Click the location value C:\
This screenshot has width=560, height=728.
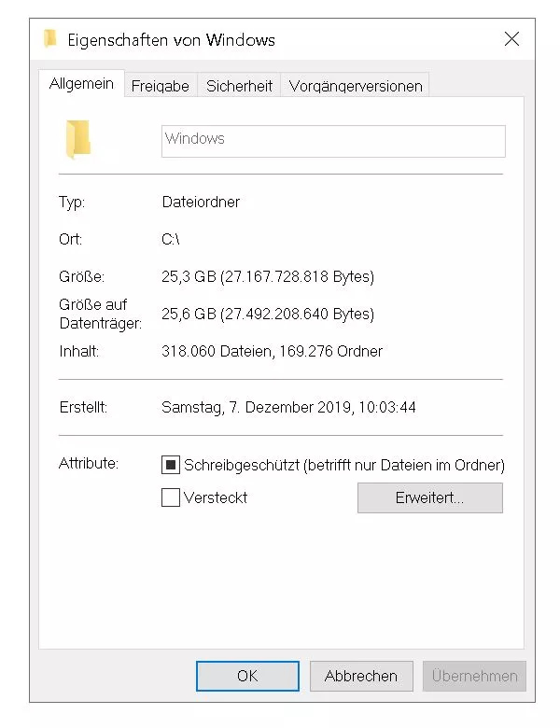pyautogui.click(x=171, y=239)
